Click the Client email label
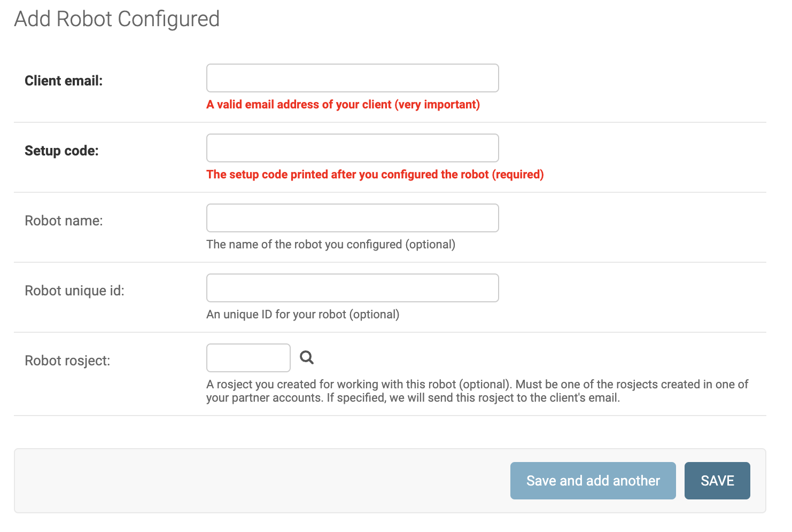Viewport: 792px width, 532px height. click(64, 81)
